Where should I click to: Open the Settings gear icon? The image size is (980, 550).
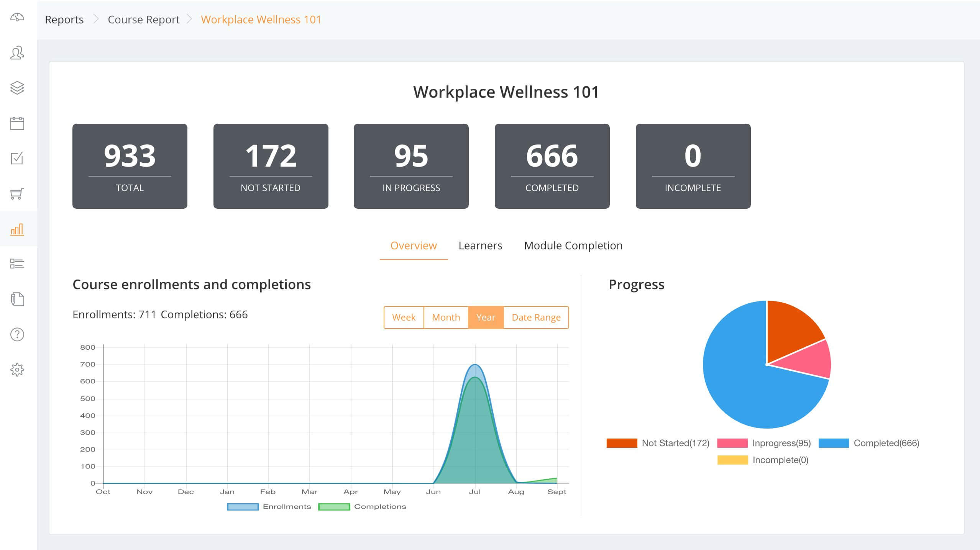[17, 370]
